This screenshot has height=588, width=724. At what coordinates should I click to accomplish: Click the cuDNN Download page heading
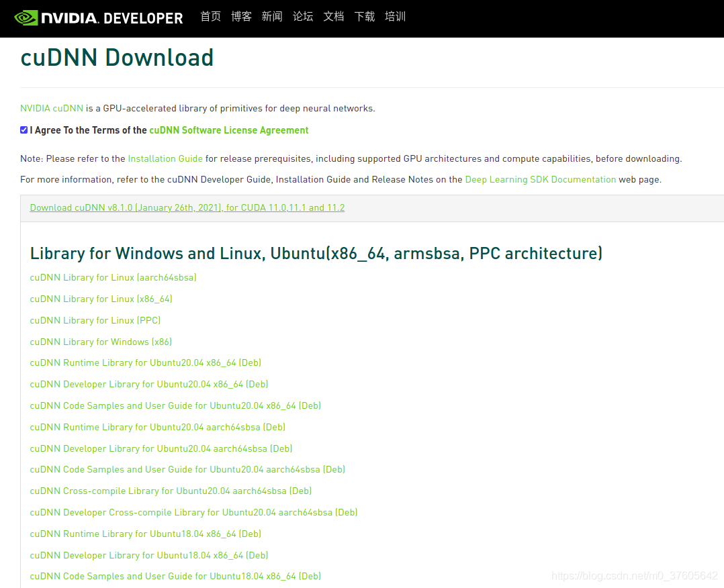click(117, 58)
